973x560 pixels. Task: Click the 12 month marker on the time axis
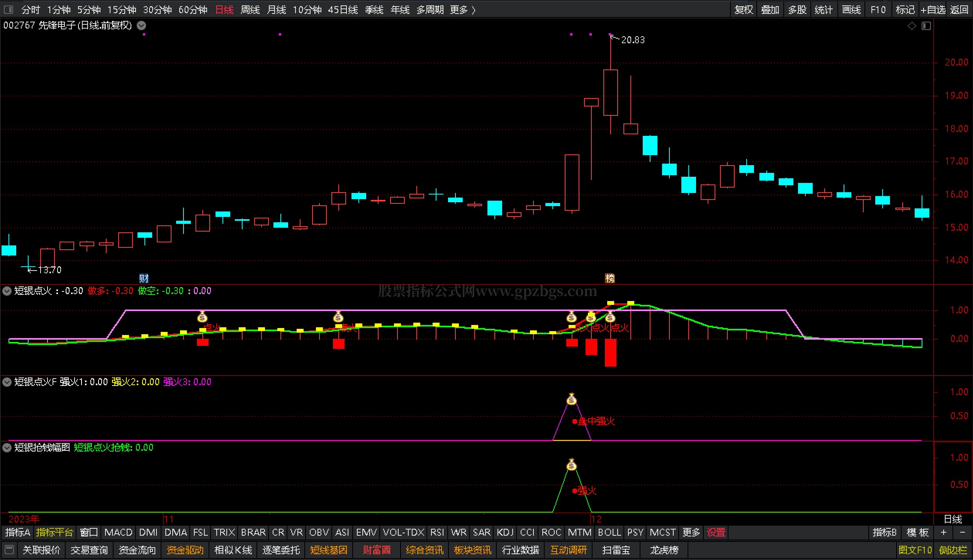pos(596,519)
